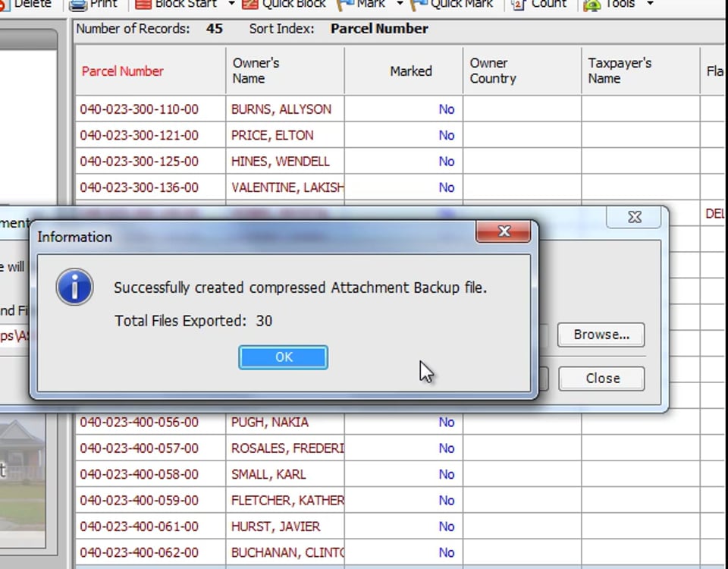728x569 pixels.
Task: Expand the Tools dropdown arrow
Action: coord(650,5)
